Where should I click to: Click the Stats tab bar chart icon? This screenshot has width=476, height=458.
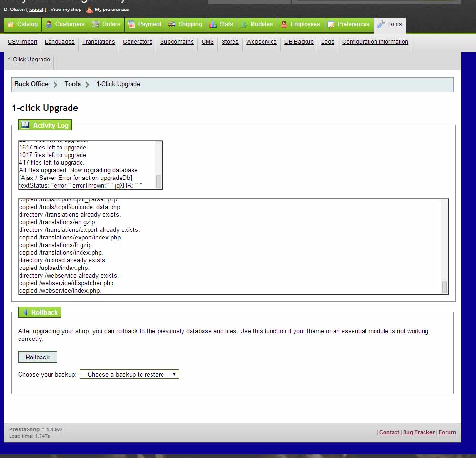(213, 24)
